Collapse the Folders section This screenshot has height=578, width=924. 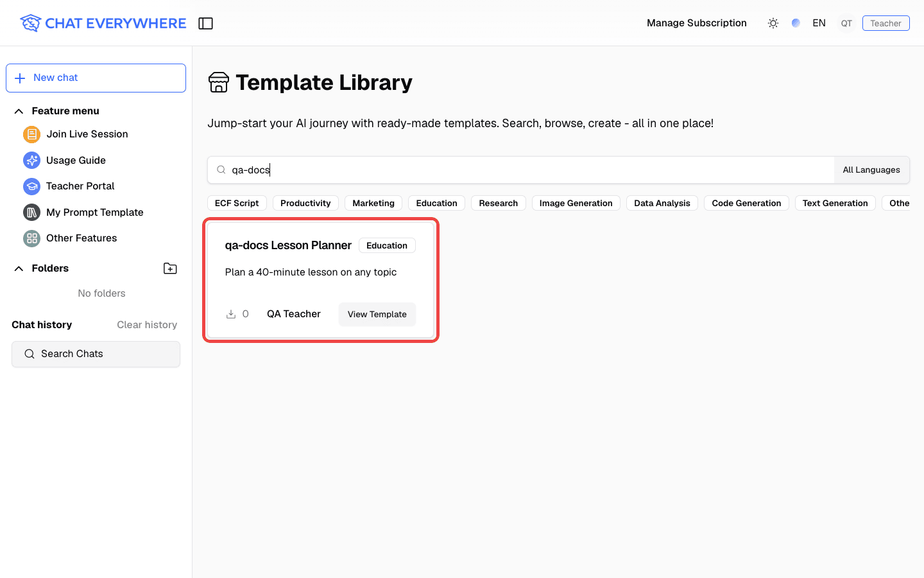click(x=19, y=268)
